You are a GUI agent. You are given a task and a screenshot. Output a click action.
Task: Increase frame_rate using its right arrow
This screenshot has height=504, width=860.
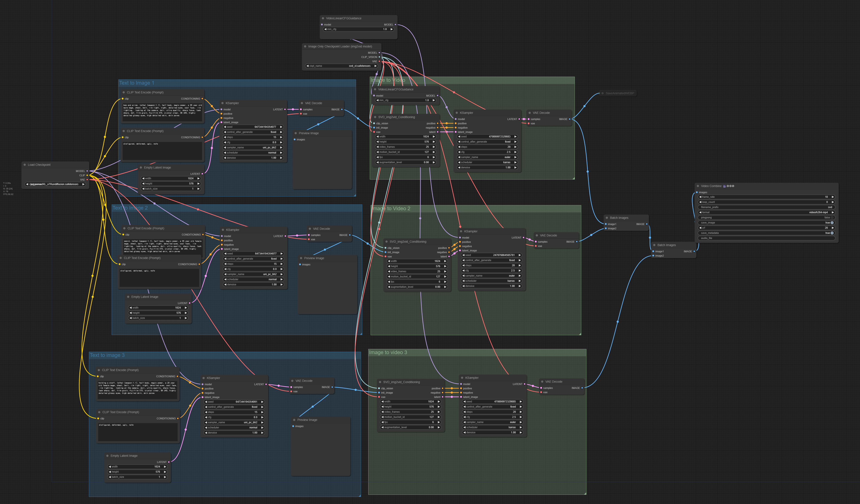tap(833, 197)
